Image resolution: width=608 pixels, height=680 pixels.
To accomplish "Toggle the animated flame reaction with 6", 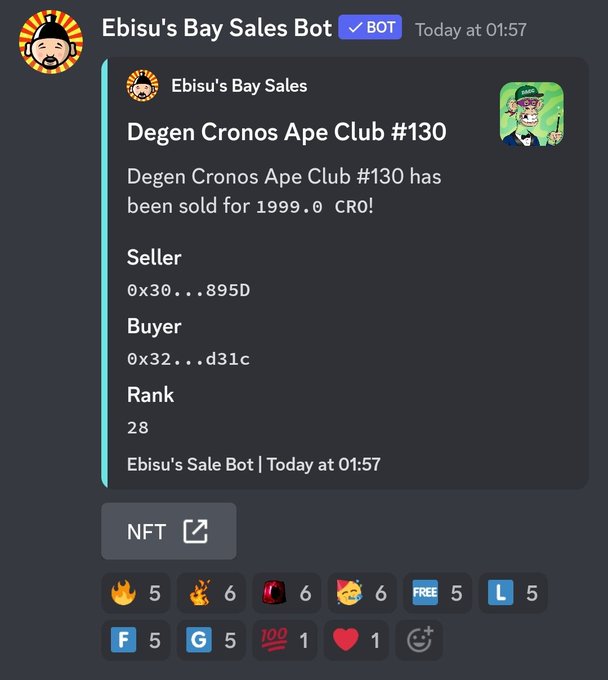I will click(211, 593).
